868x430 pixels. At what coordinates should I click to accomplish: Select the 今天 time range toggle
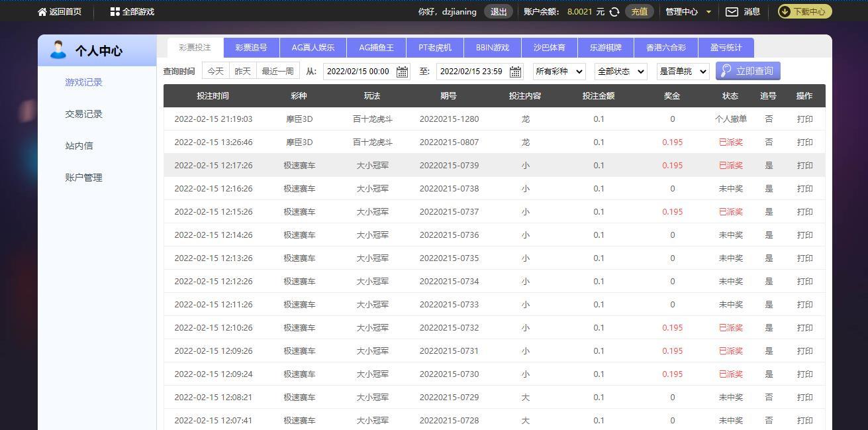point(216,72)
